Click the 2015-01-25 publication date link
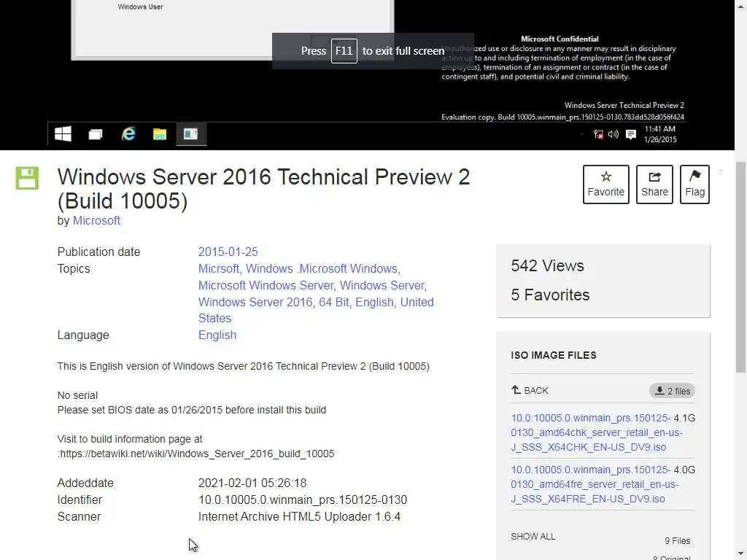Image resolution: width=747 pixels, height=560 pixels. [x=228, y=252]
